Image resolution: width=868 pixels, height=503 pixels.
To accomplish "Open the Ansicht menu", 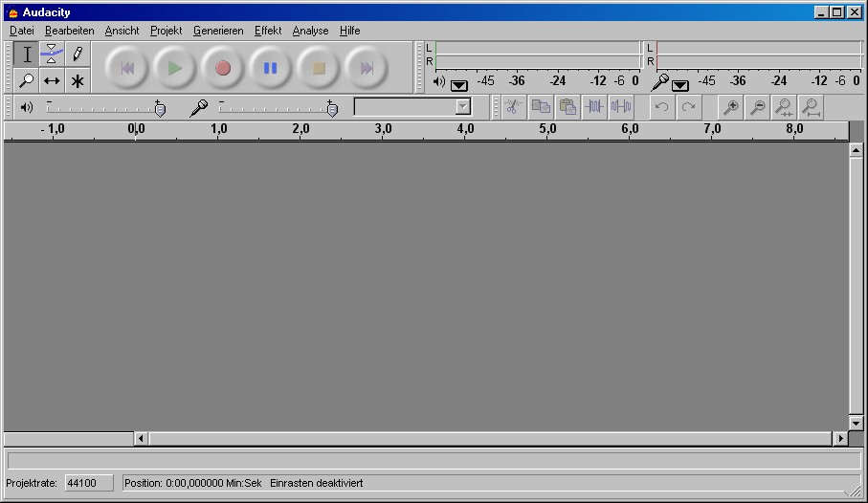I will tap(122, 31).
